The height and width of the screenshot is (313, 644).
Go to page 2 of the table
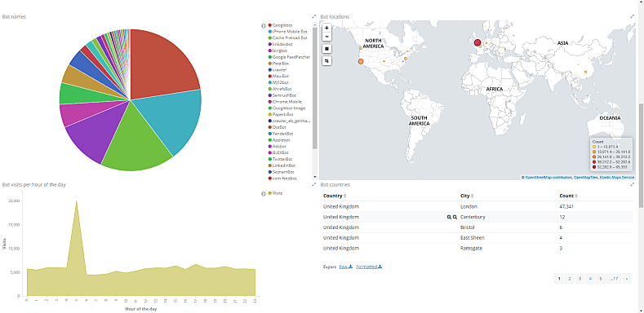tap(569, 279)
